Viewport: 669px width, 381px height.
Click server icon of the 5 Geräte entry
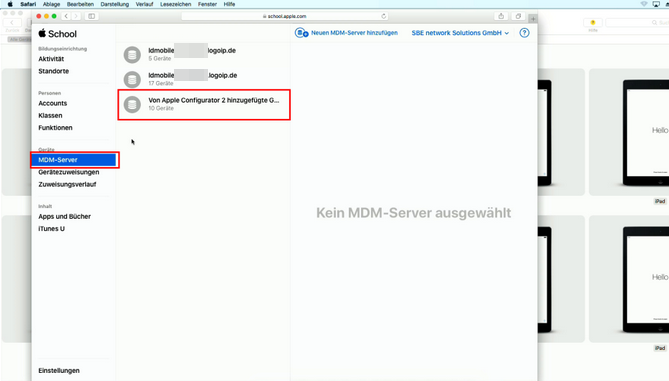pyautogui.click(x=132, y=55)
